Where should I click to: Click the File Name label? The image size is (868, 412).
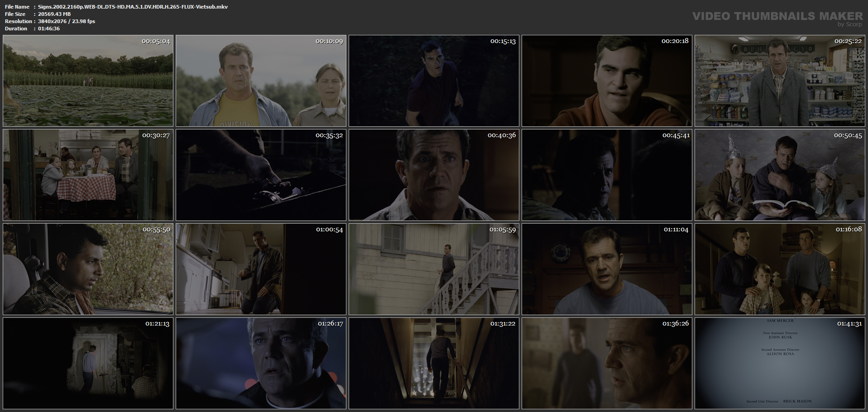coord(17,7)
